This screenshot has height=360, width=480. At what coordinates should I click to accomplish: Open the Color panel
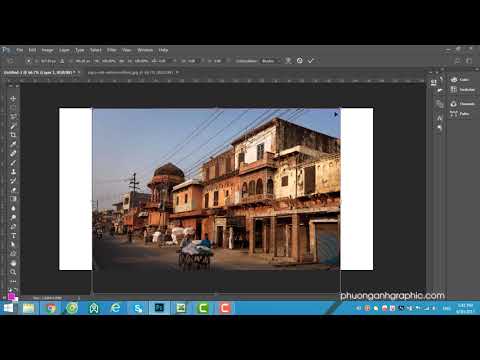pyautogui.click(x=460, y=79)
